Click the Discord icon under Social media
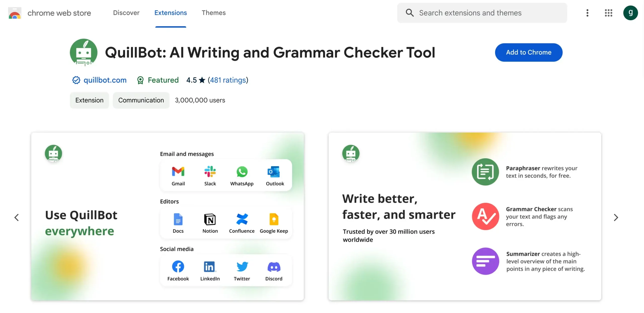Viewport: 644px width, 313px height. [273, 266]
